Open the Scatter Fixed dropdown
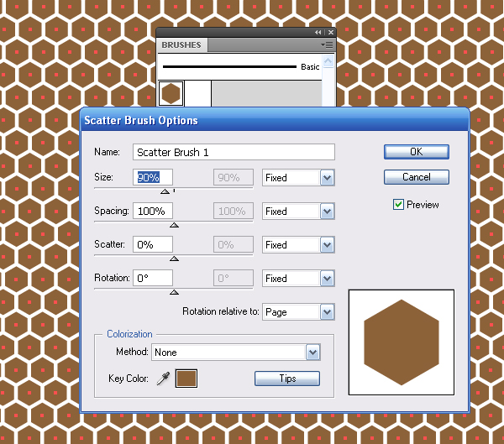 tap(298, 245)
